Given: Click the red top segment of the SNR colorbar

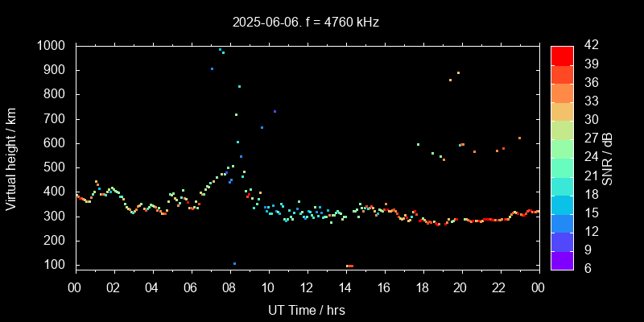Looking at the screenshot, I should coord(562,55).
